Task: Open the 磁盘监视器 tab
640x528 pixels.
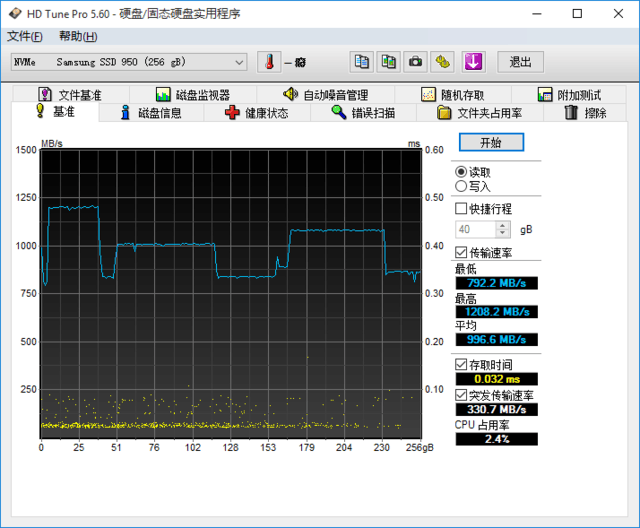Action: point(192,95)
